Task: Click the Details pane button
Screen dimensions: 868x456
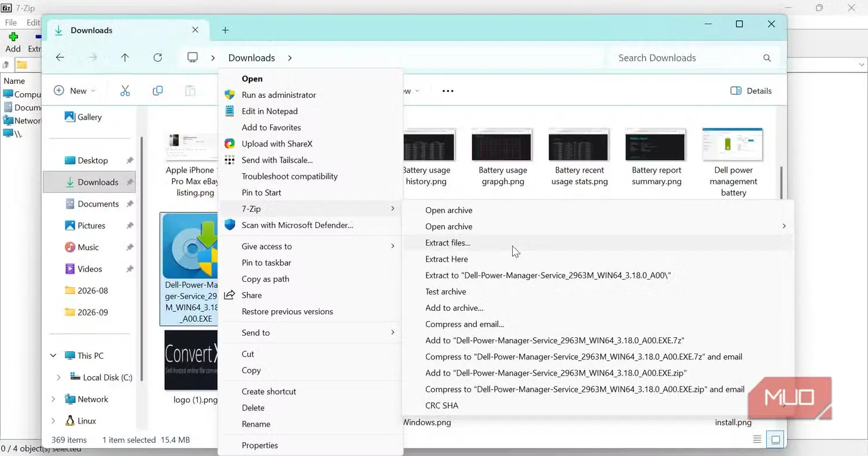Action: tap(751, 91)
